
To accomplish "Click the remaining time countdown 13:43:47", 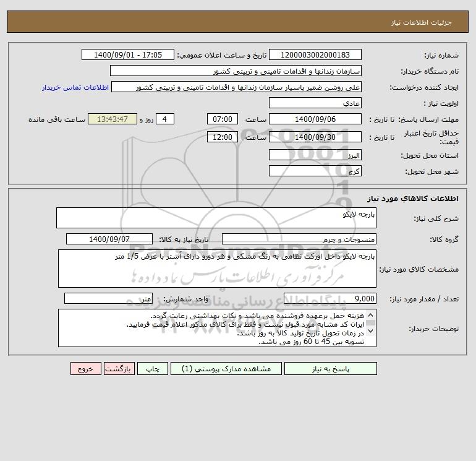I will (113, 119).
